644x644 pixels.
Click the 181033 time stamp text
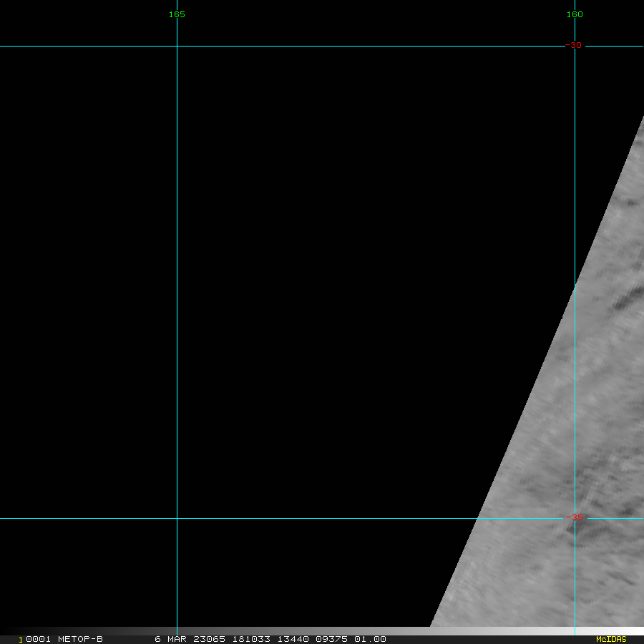(254, 639)
